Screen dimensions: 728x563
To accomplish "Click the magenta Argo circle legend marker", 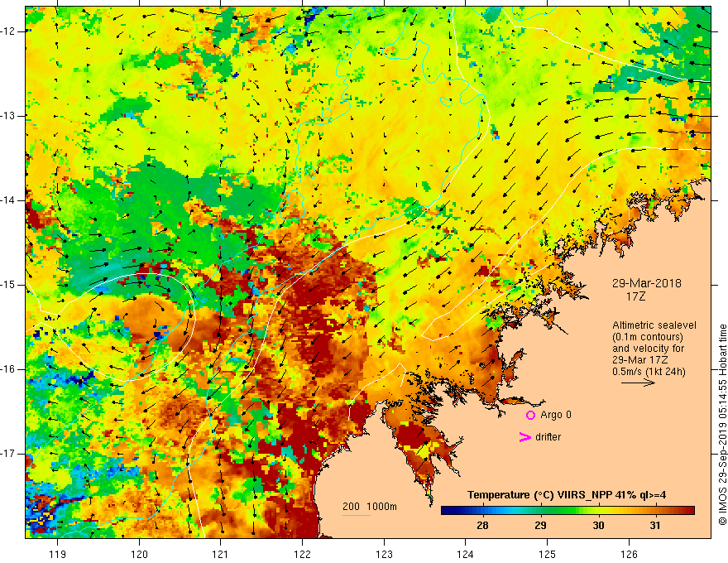I will (530, 416).
